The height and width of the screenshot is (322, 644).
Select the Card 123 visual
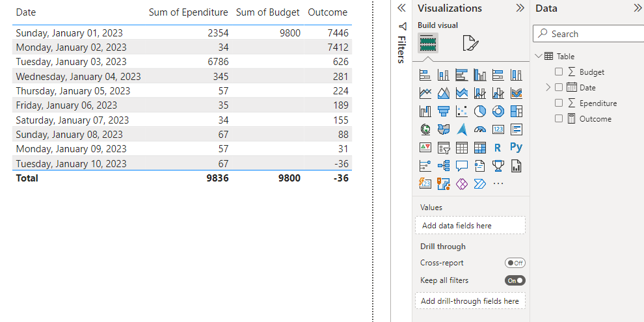click(498, 129)
